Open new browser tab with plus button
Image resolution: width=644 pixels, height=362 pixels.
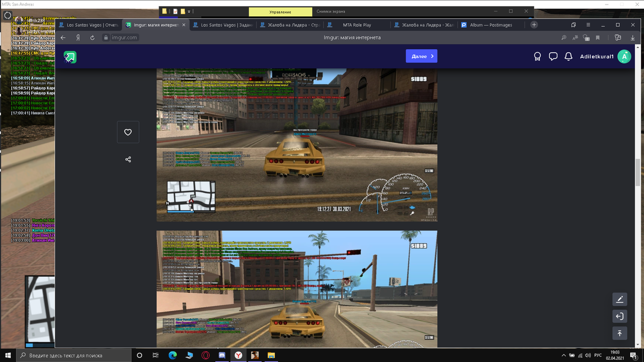click(x=534, y=25)
